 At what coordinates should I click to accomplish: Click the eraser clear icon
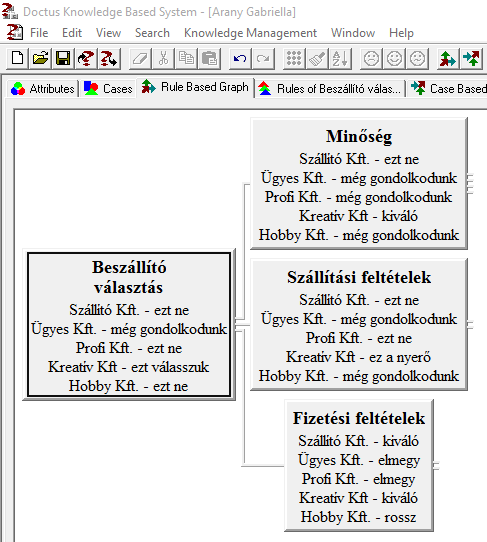click(x=140, y=58)
